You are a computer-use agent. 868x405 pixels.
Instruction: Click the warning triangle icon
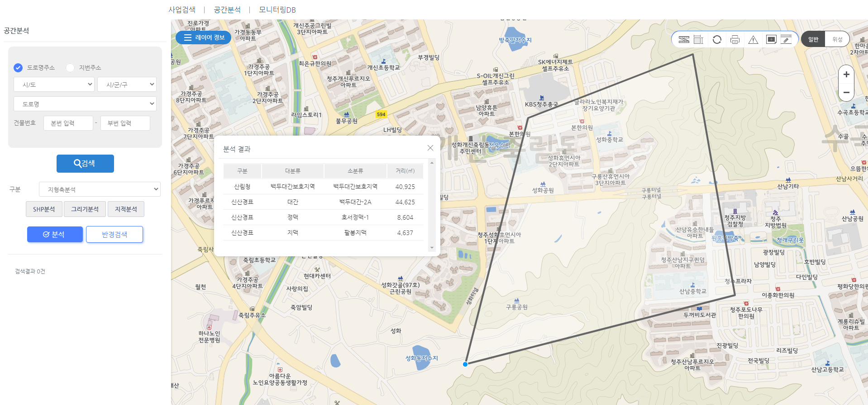(x=753, y=40)
